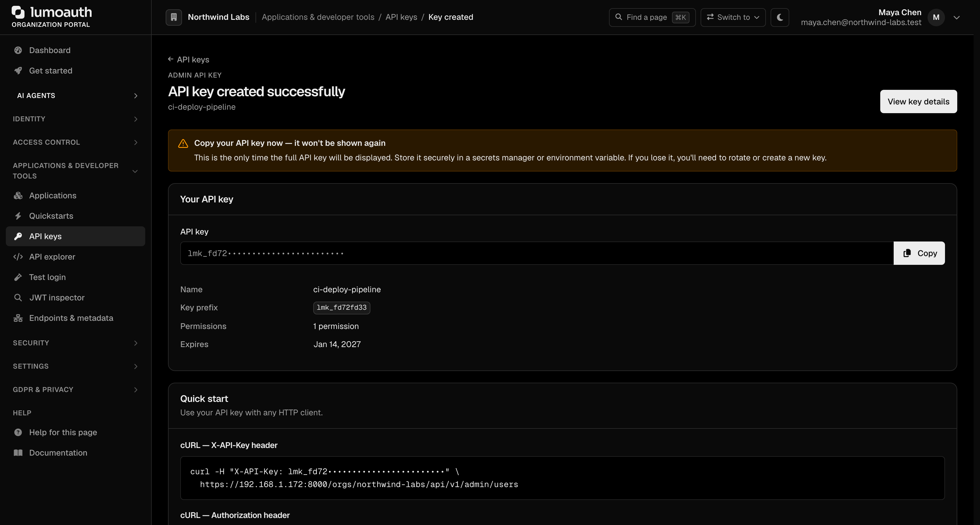Click the API explorer code icon

pyautogui.click(x=18, y=257)
